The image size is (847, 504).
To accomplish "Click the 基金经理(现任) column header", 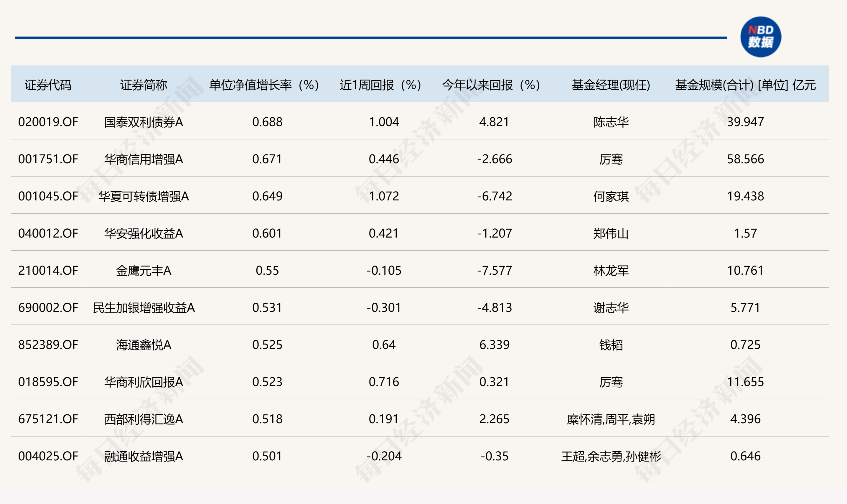I will click(611, 85).
